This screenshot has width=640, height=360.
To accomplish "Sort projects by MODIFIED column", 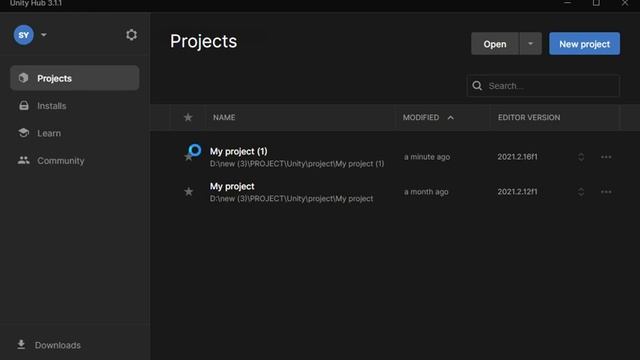I will (x=421, y=118).
